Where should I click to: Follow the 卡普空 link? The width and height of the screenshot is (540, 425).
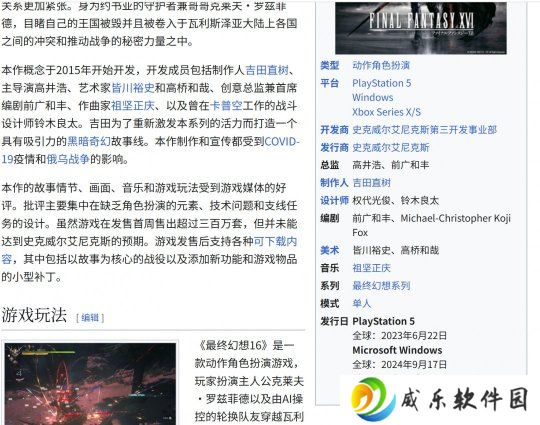click(x=226, y=106)
